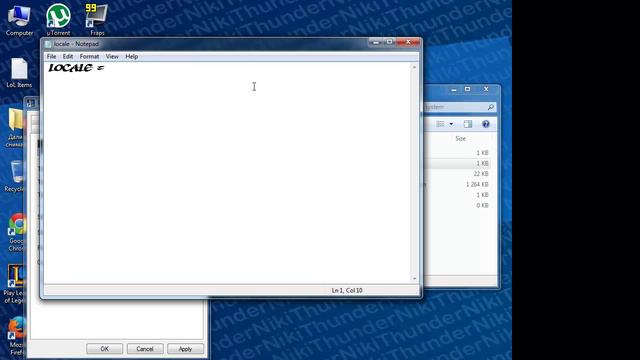Viewport: 640px width, 360px height.
Task: Click the 'LOCALE =' text in Notepad
Action: (x=76, y=68)
